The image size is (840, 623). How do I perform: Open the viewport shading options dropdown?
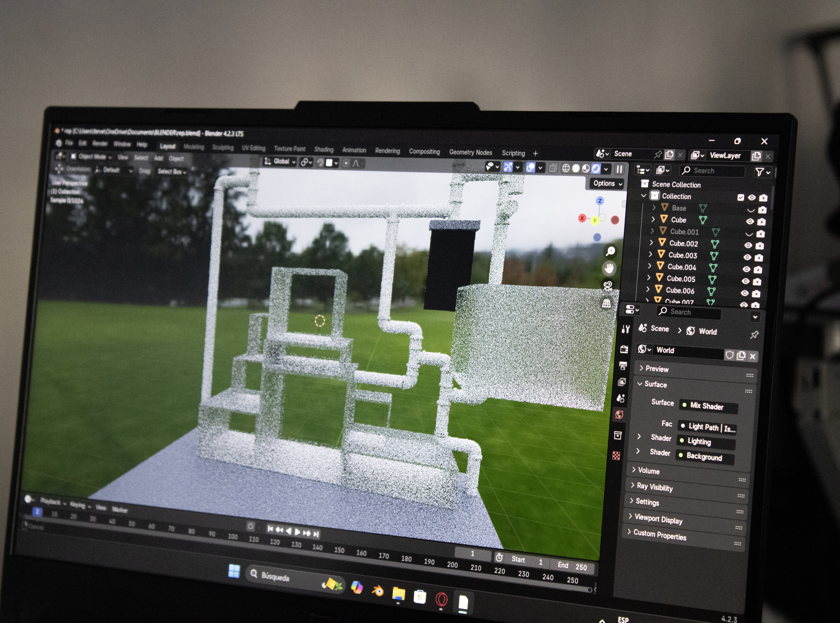click(606, 169)
